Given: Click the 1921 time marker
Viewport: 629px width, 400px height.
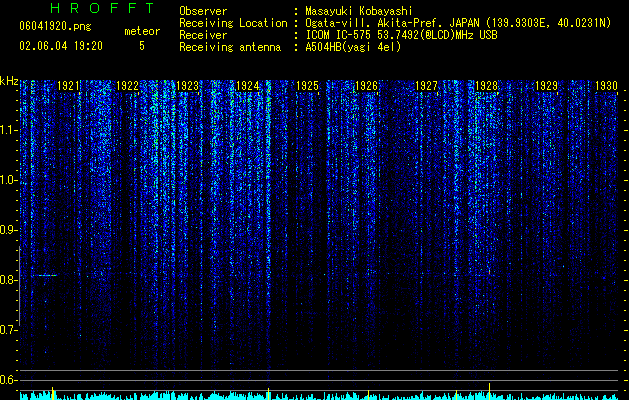Looking at the screenshot, I should coord(68,85).
